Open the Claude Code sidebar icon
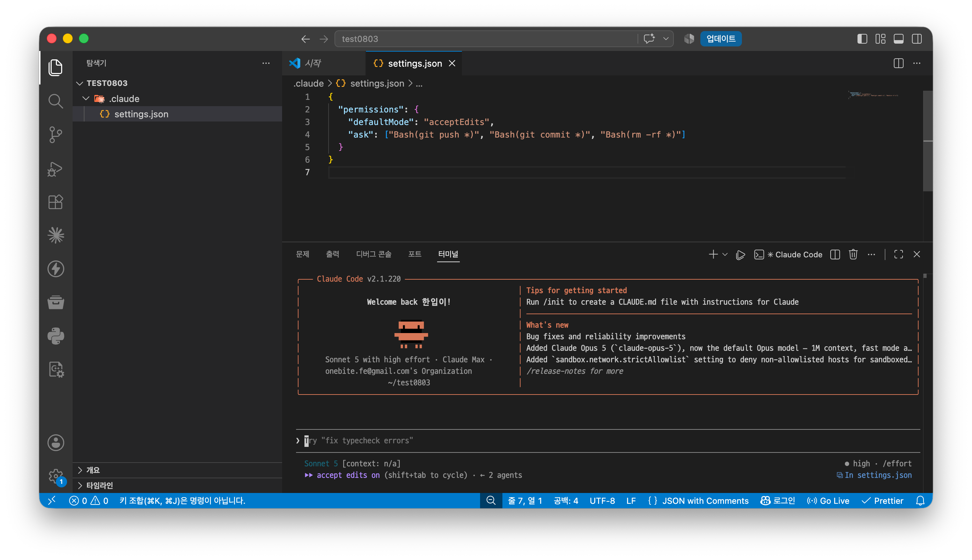The height and width of the screenshot is (560, 972). coord(56,235)
